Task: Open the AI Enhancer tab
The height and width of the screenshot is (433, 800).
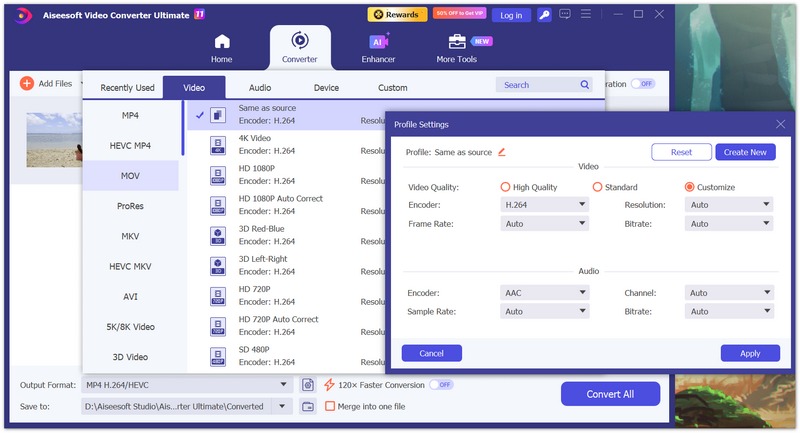Action: (x=378, y=48)
